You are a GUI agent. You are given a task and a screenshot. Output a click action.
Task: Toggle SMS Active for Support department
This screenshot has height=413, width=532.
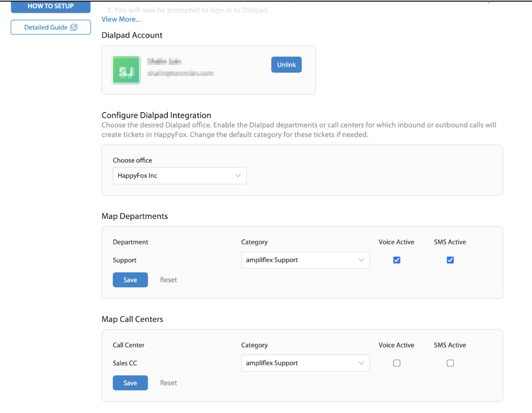point(450,260)
